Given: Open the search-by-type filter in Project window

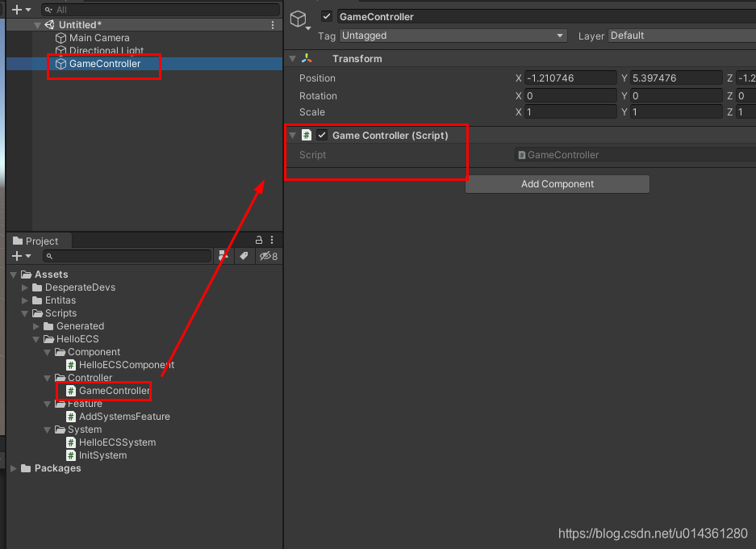Looking at the screenshot, I should pyautogui.click(x=223, y=256).
